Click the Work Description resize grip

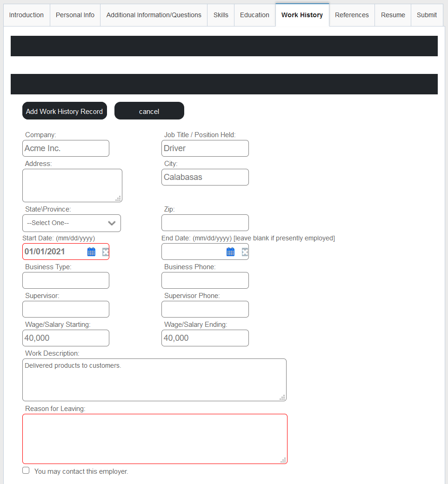click(x=282, y=397)
